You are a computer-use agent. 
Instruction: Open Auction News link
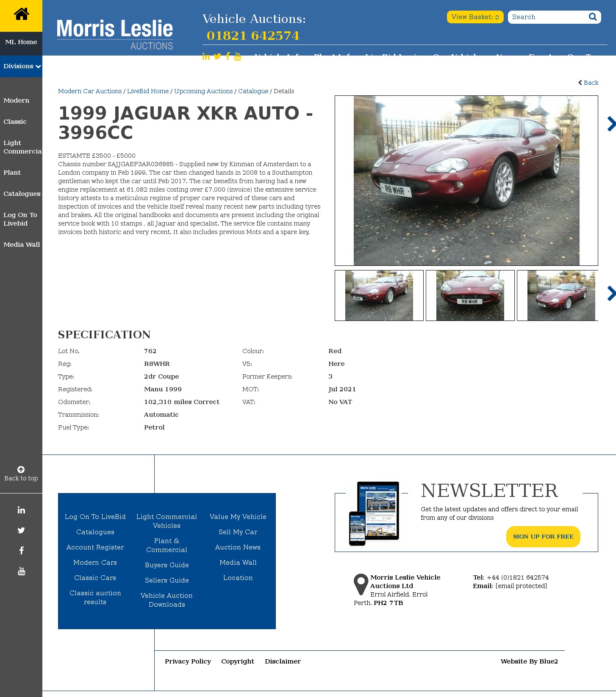pos(238,547)
